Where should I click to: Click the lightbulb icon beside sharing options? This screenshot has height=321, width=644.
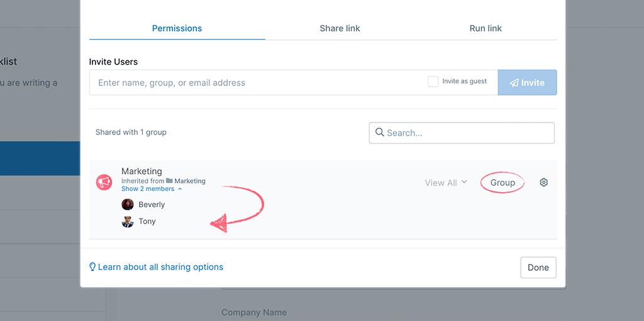click(92, 267)
